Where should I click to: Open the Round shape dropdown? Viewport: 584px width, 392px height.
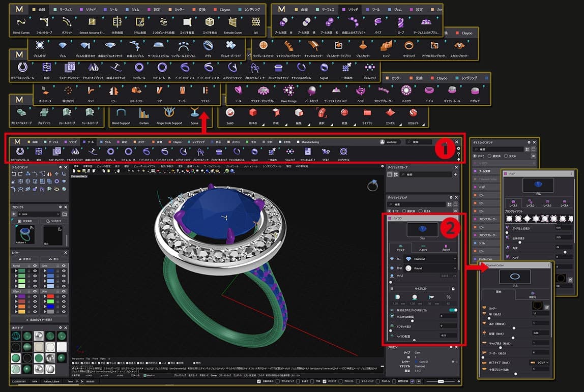pos(430,268)
